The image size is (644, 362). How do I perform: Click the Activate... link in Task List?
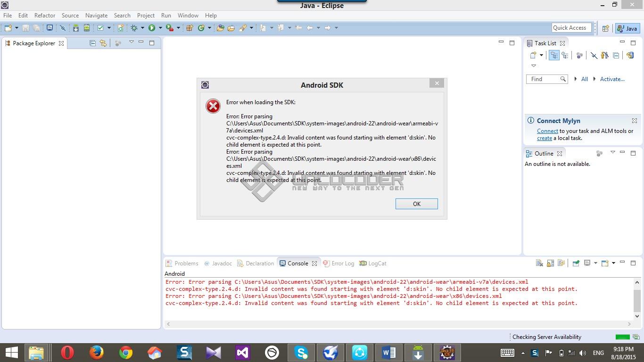(612, 79)
